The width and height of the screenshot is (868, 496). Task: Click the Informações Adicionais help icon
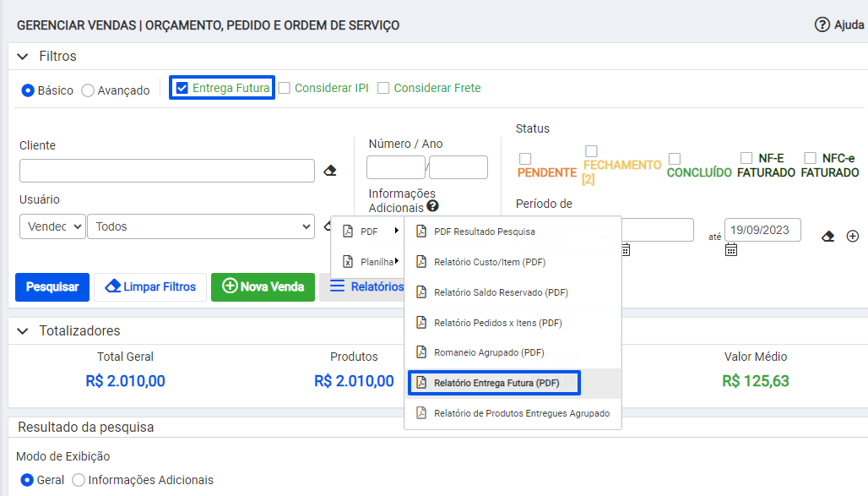[x=433, y=206]
